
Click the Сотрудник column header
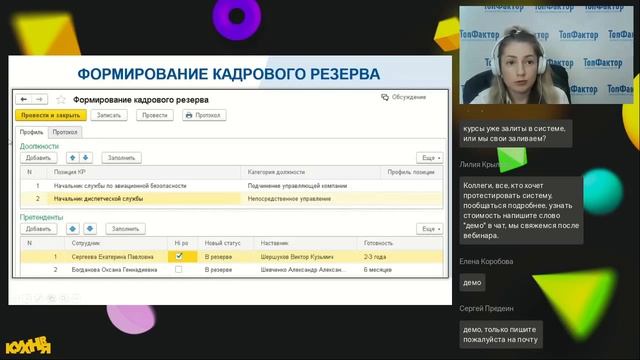(x=86, y=243)
